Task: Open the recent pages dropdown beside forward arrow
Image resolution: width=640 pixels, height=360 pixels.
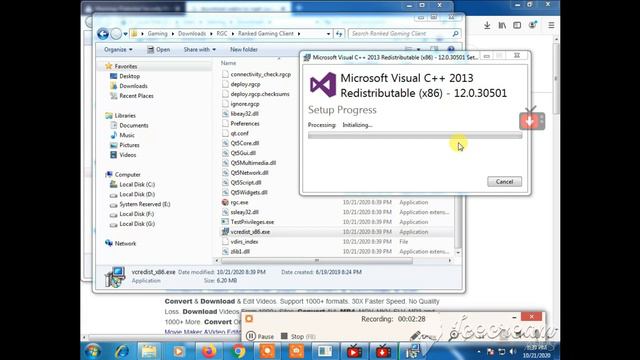Action: tap(125, 34)
